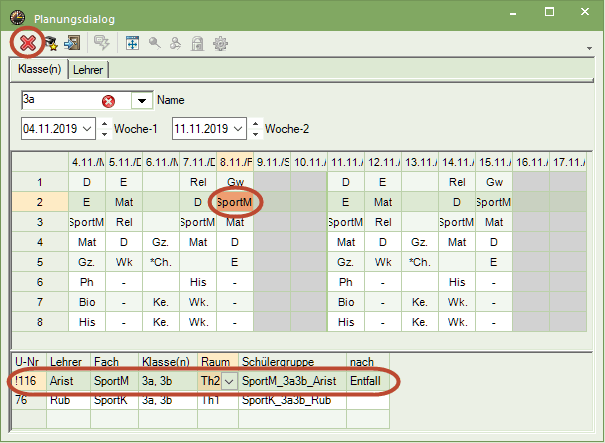
Task: Click the clock icon in title bar
Action: pos(17,18)
